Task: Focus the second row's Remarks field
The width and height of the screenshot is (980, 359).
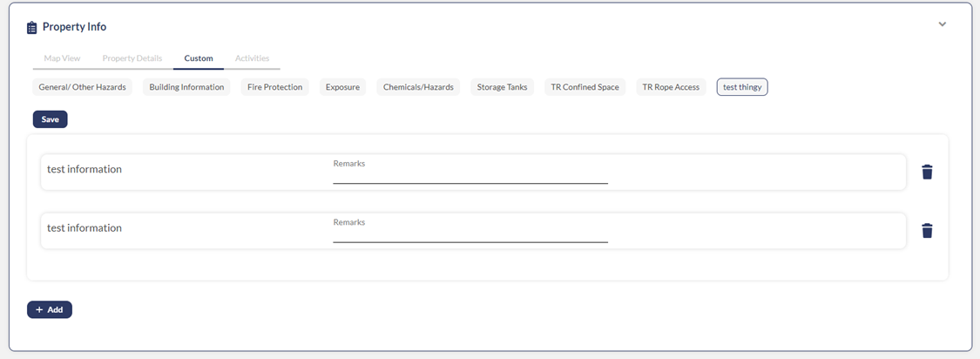Action: tap(470, 231)
